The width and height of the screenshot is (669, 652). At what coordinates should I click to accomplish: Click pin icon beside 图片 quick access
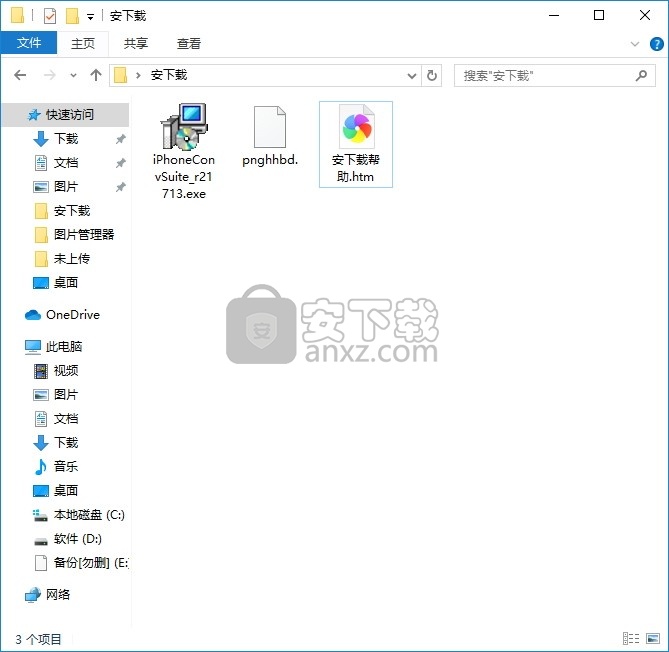click(x=121, y=187)
